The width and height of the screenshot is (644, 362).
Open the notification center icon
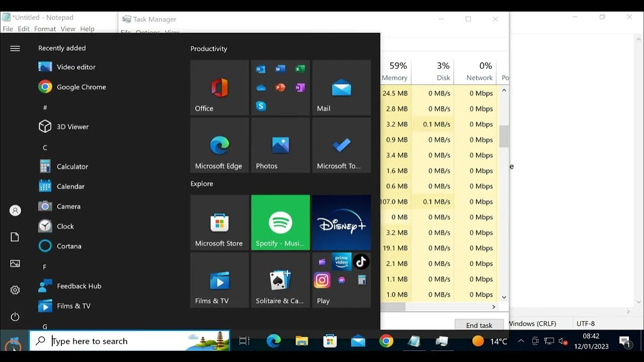click(625, 341)
